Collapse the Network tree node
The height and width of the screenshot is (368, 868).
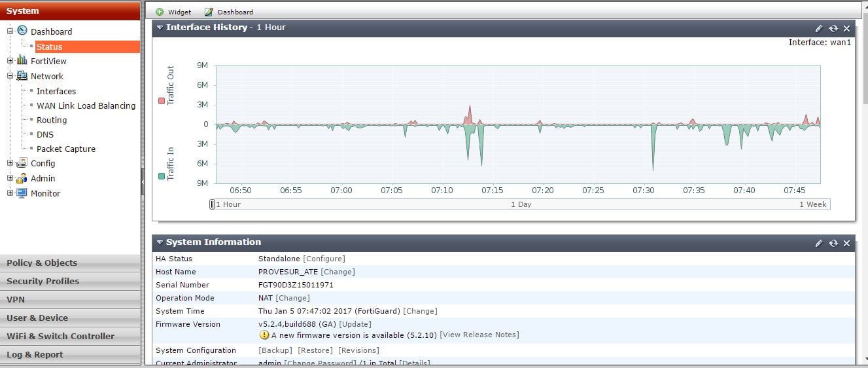tap(10, 76)
